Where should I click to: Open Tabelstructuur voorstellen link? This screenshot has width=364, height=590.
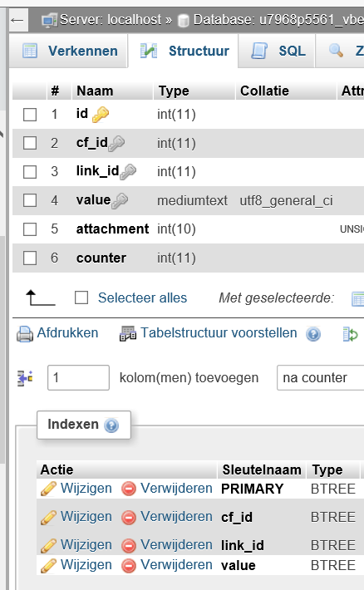pos(219,333)
